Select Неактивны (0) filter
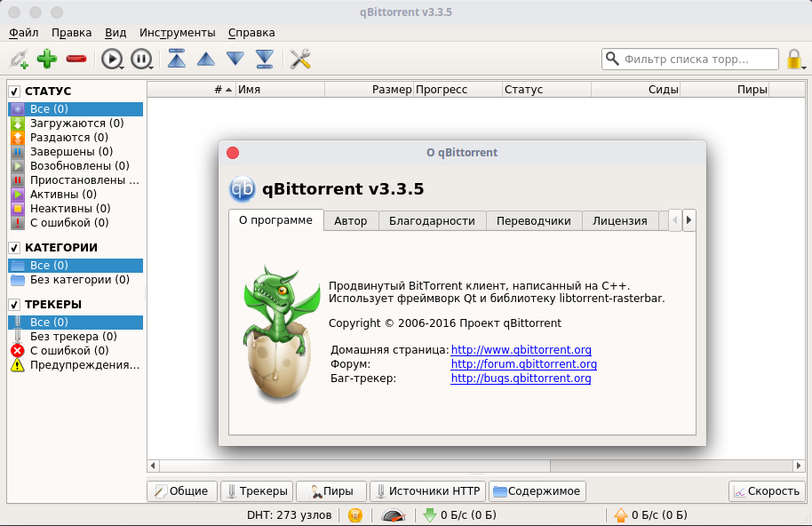This screenshot has width=812, height=526. point(76,209)
